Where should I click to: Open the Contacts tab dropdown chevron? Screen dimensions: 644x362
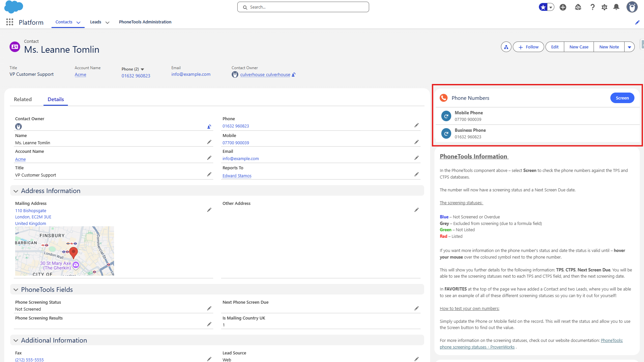tap(78, 22)
